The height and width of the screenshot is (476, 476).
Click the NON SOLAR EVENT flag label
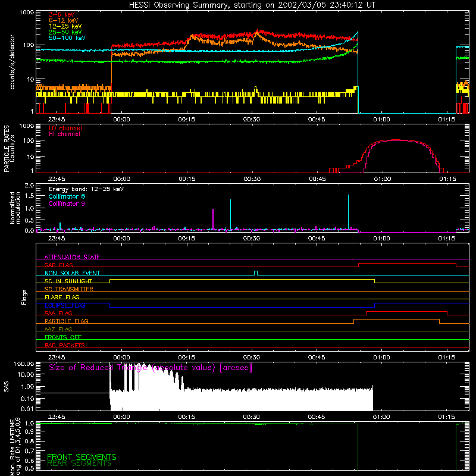click(x=72, y=273)
